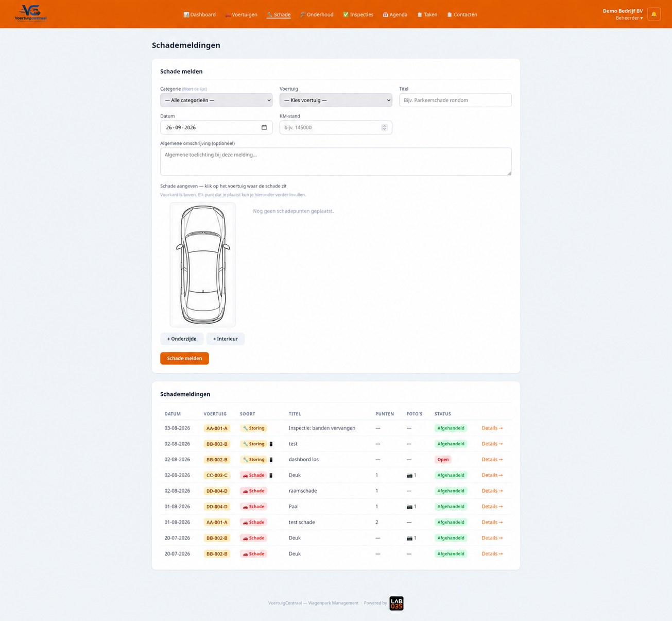This screenshot has height=621, width=672.
Task: Open the Categorie dropdown
Action: coord(216,100)
